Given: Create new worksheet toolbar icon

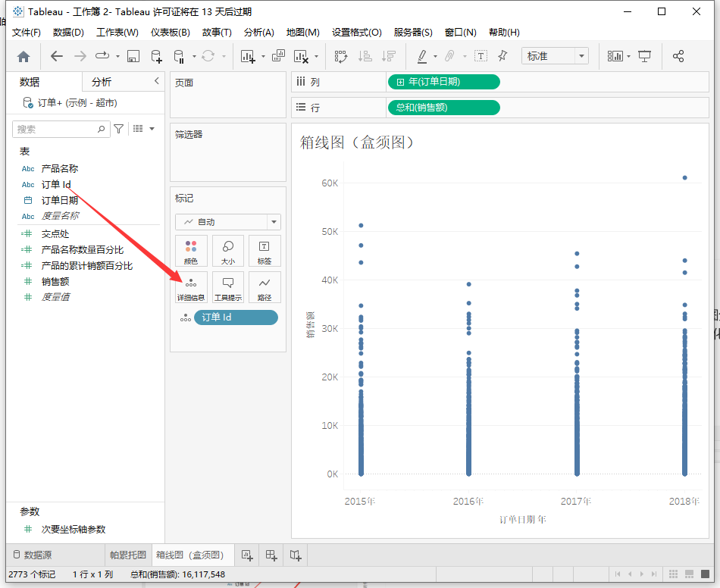Looking at the screenshot, I should click(x=248, y=57).
